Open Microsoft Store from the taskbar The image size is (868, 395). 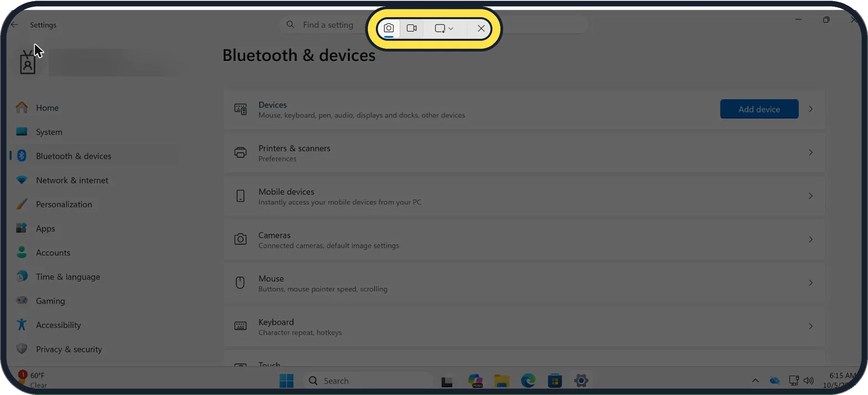click(x=555, y=381)
